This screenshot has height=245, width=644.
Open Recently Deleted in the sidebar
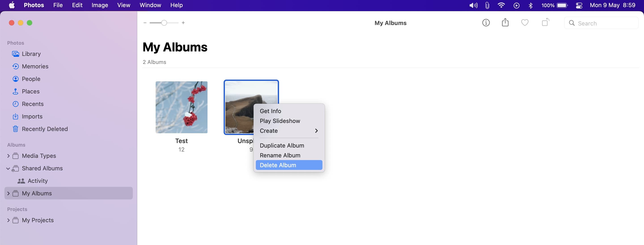coord(44,129)
